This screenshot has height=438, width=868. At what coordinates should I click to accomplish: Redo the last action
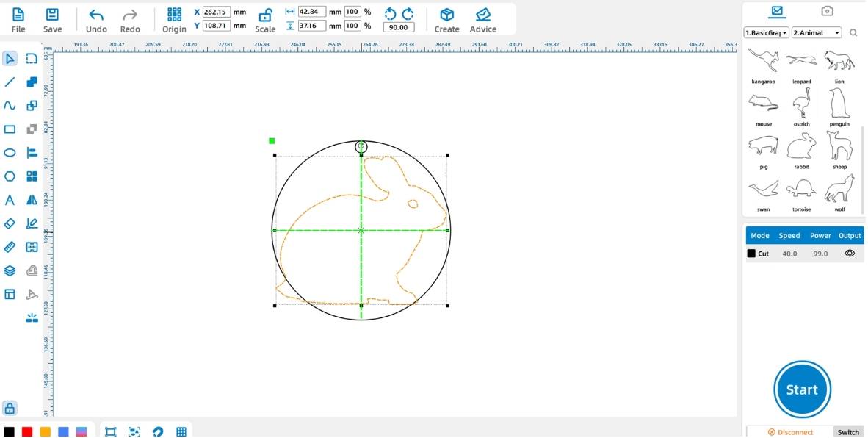coord(130,21)
